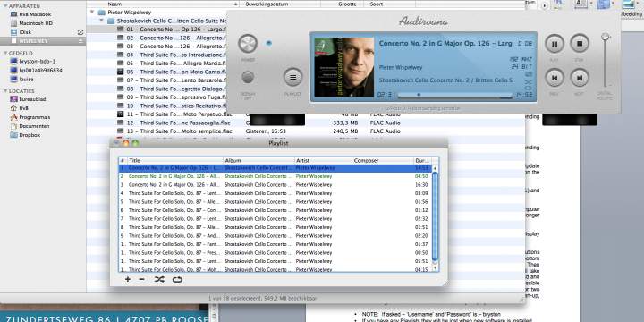This screenshot has height=322, width=644.
Task: Select playlist track 3 with duration 16:30
Action: pyautogui.click(x=275, y=185)
